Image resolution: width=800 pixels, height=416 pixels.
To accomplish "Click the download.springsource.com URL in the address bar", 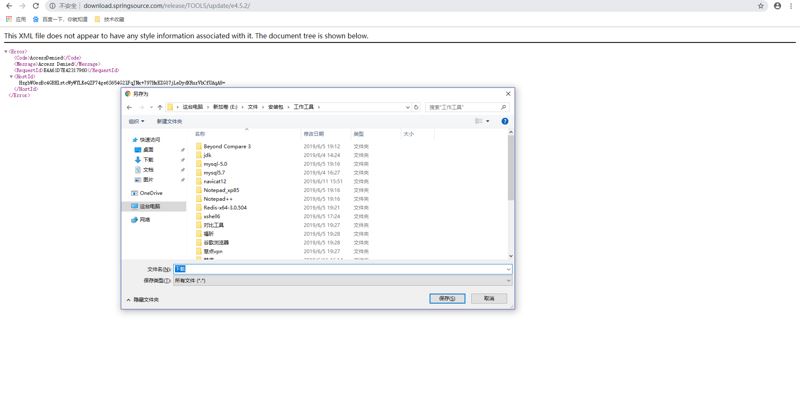I will pos(167,6).
